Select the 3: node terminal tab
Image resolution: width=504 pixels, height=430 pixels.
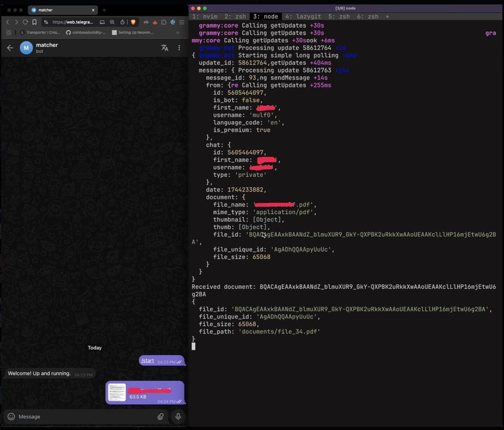(266, 16)
